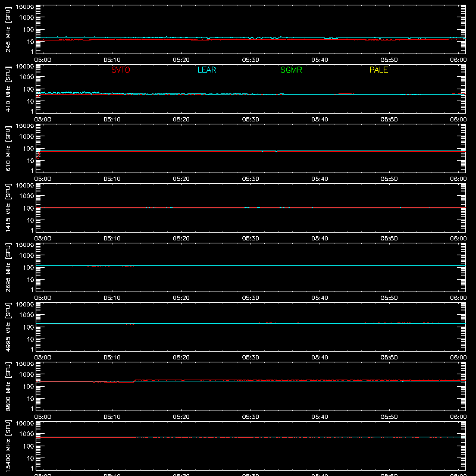
Task: Select the 410 MHz [SFU] axis title
Action: tap(8, 89)
